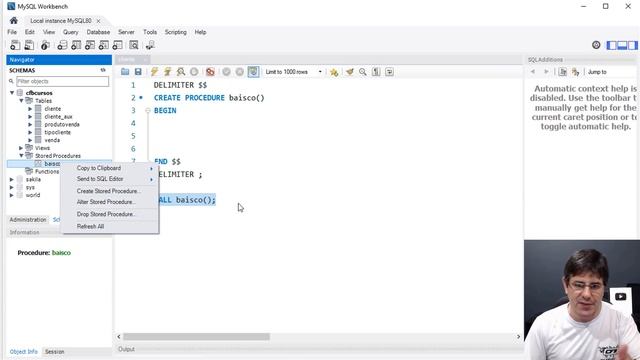Toggle autocommit mode in editor toolbar

253,72
